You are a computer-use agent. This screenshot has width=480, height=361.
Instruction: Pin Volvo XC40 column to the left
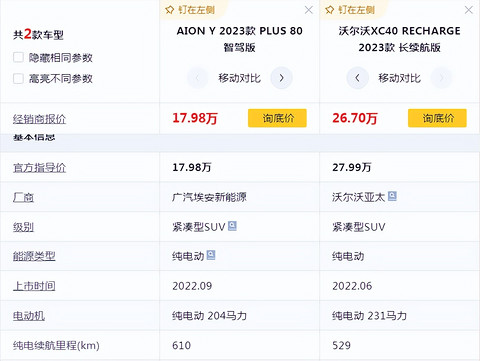350,10
